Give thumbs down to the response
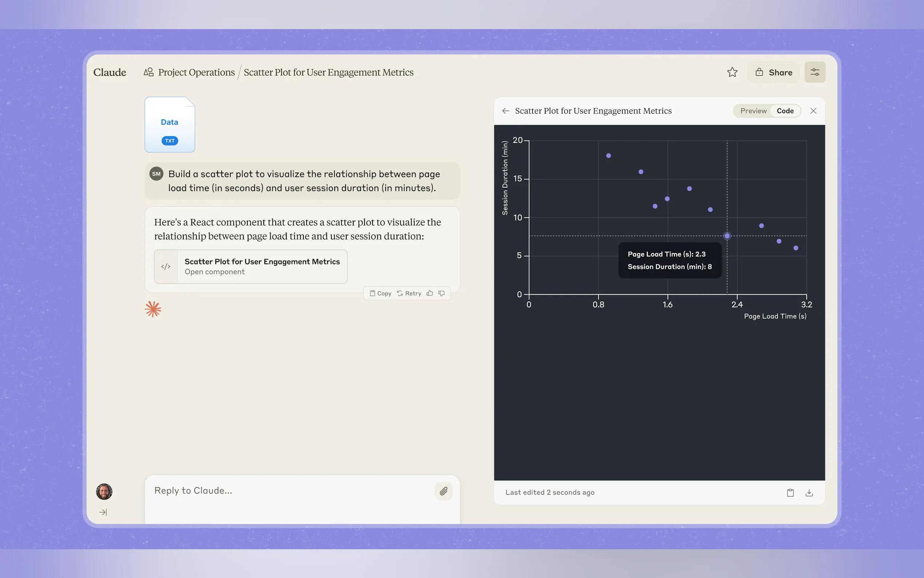Image resolution: width=924 pixels, height=578 pixels. coord(442,293)
